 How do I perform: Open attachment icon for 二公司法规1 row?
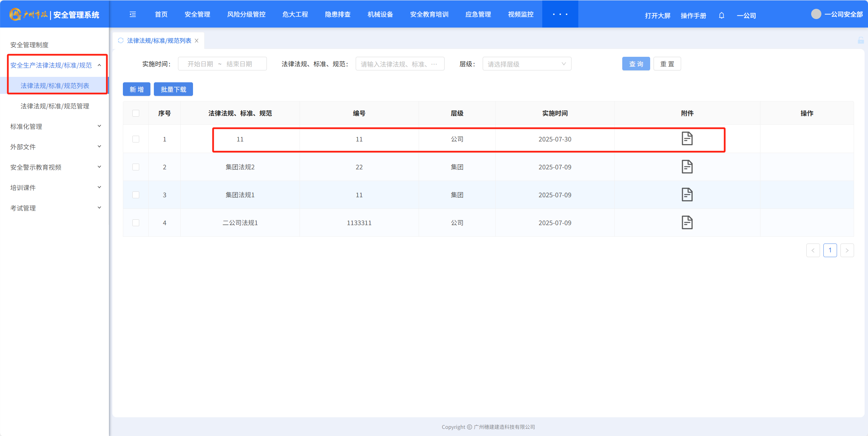tap(687, 222)
